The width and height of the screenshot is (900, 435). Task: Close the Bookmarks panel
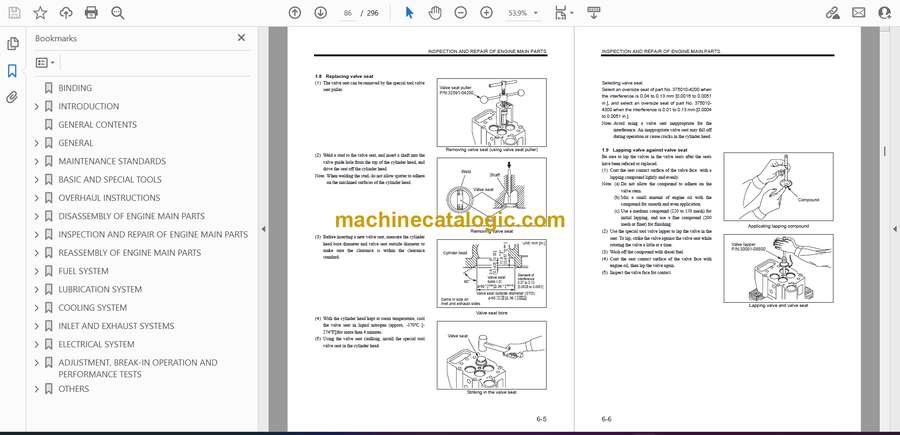tap(241, 38)
